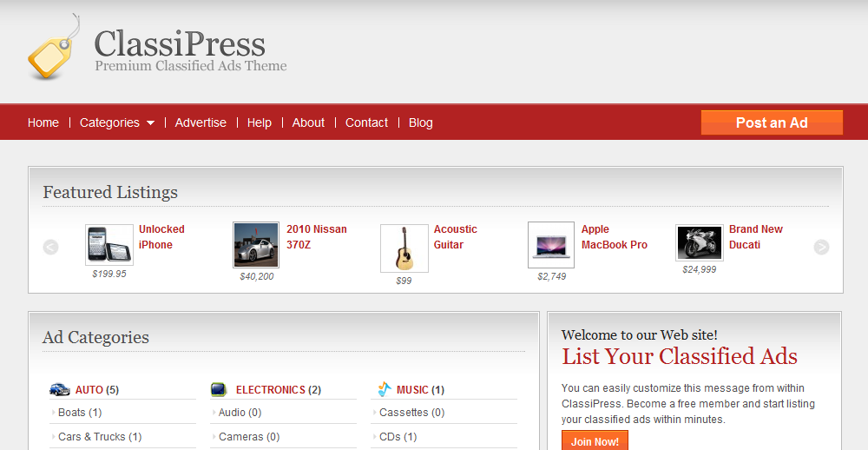
Task: Open the Unlocked iPhone listing link
Action: 161,236
